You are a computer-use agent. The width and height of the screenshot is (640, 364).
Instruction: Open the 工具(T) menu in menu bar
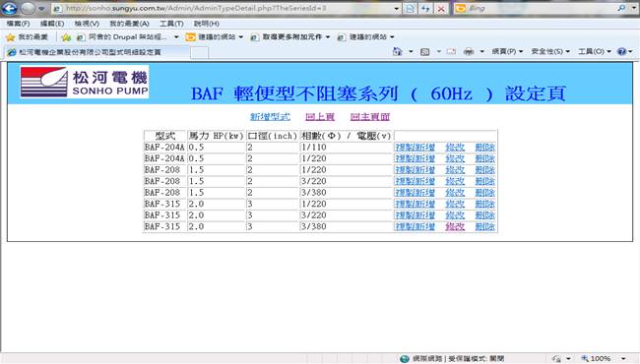(x=171, y=24)
